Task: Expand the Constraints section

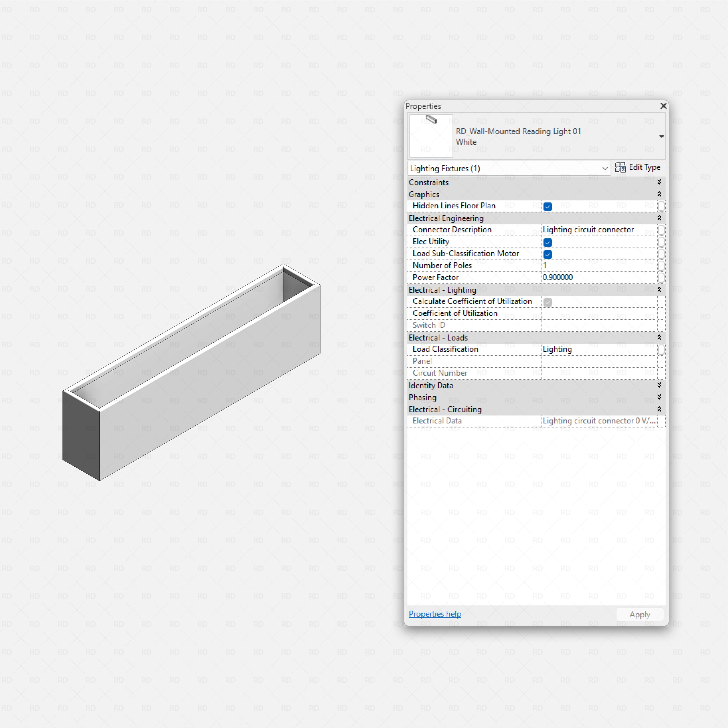Action: (x=659, y=182)
